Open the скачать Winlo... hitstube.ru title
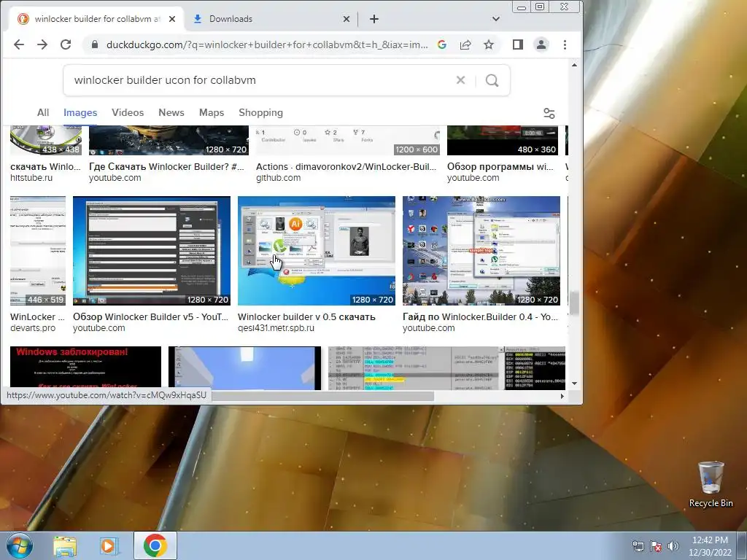This screenshot has height=560, width=747. (45, 167)
